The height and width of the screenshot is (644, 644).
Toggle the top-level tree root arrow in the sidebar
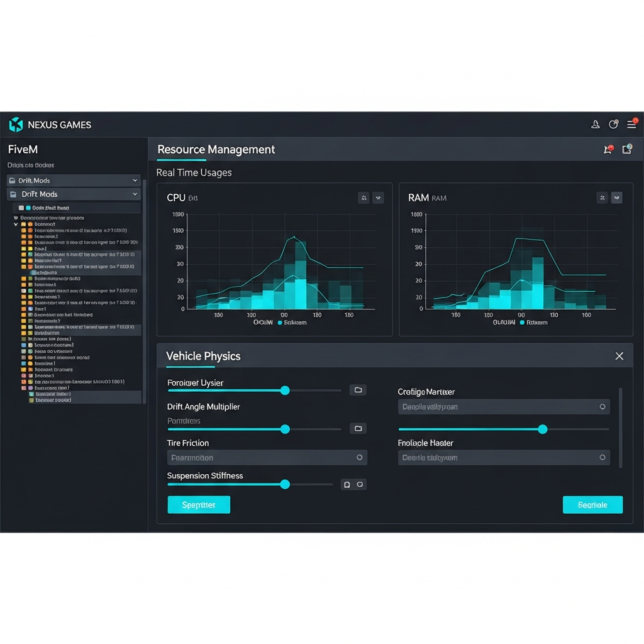[x=16, y=218]
